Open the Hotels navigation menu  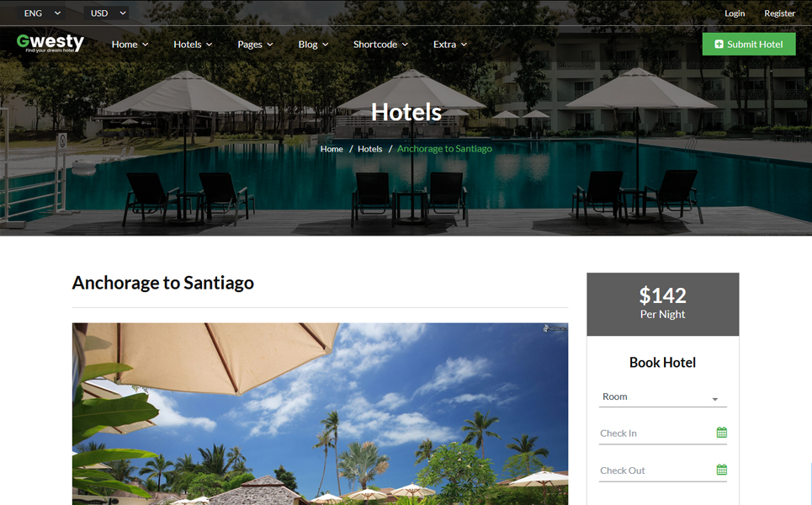click(193, 45)
